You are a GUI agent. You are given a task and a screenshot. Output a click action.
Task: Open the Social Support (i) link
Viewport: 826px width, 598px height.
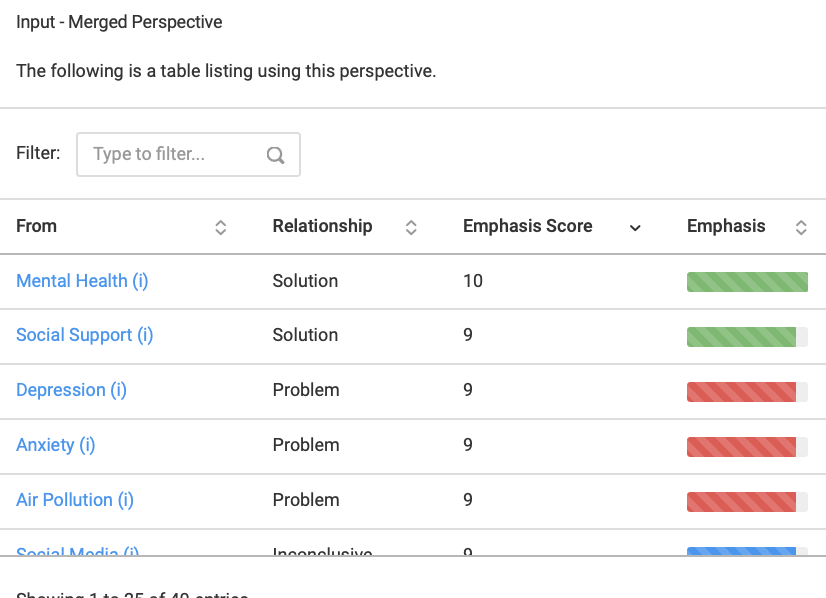(x=85, y=335)
